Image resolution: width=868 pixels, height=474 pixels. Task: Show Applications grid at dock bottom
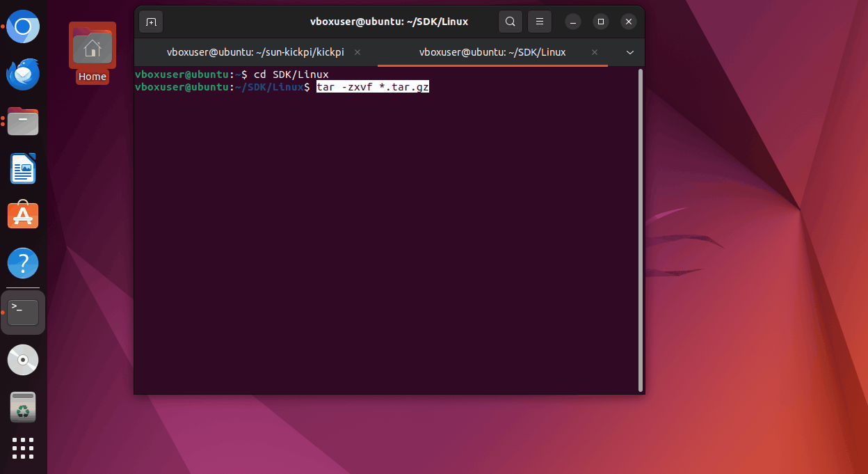pyautogui.click(x=23, y=448)
